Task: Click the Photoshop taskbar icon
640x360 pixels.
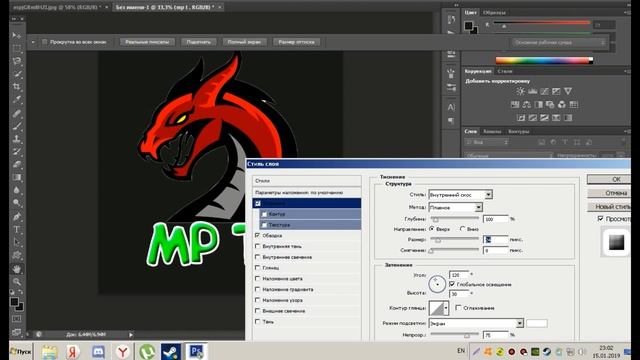Action: pyautogui.click(x=196, y=351)
